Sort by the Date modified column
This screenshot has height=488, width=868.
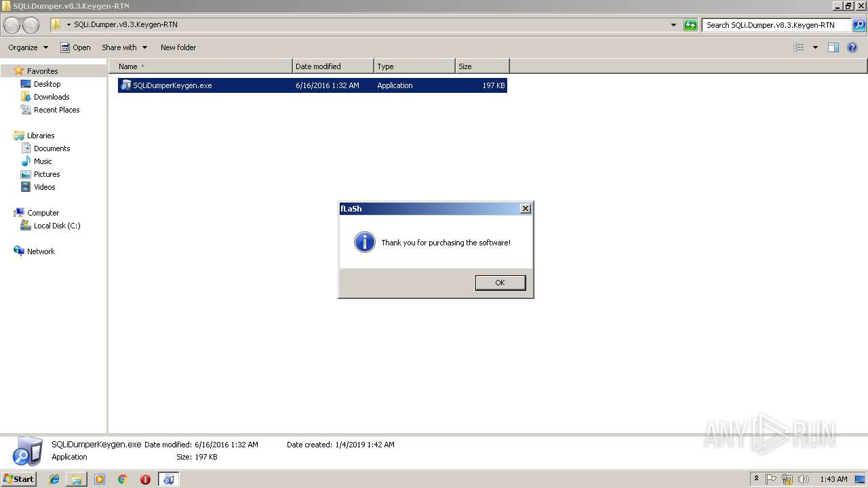pyautogui.click(x=333, y=66)
